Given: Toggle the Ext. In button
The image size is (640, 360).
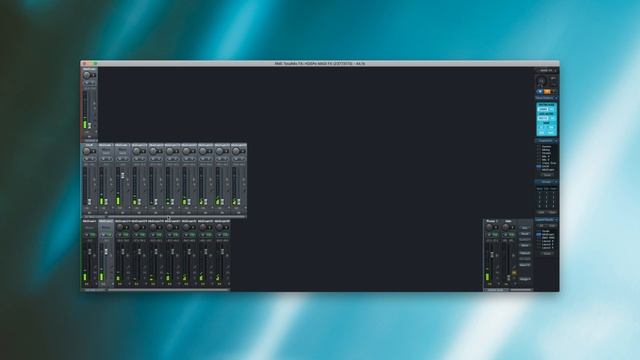Looking at the screenshot, I should pyautogui.click(x=525, y=259).
